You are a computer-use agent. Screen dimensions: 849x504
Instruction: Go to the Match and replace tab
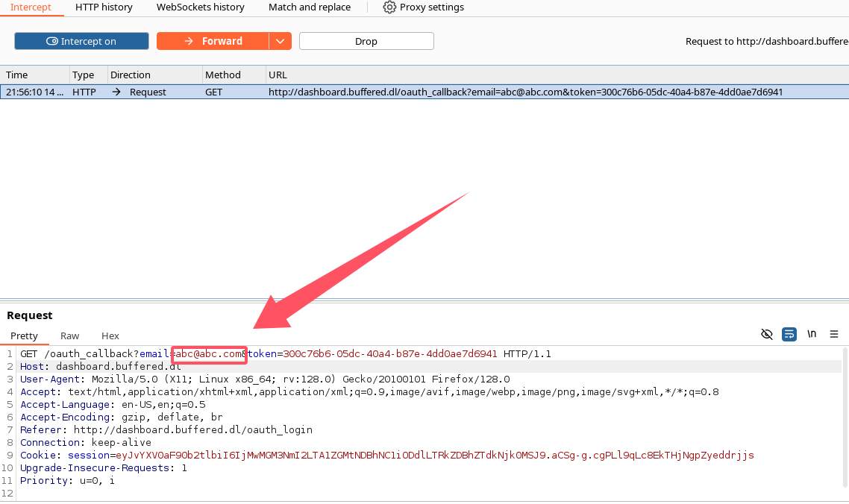pos(310,7)
